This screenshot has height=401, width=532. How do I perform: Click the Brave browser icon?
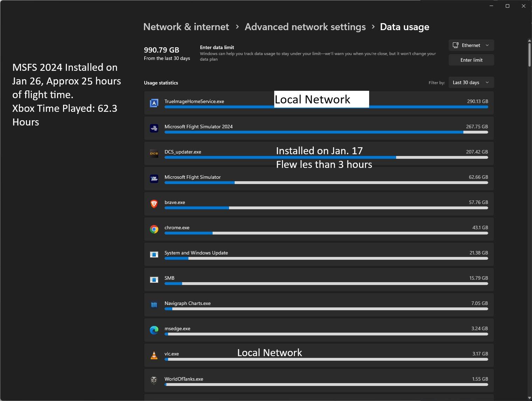[x=154, y=204]
